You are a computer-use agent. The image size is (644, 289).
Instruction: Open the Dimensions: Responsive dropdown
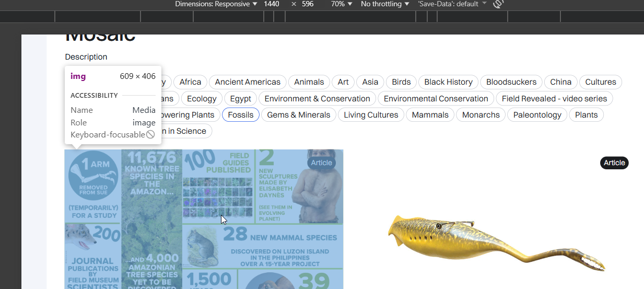tap(216, 4)
